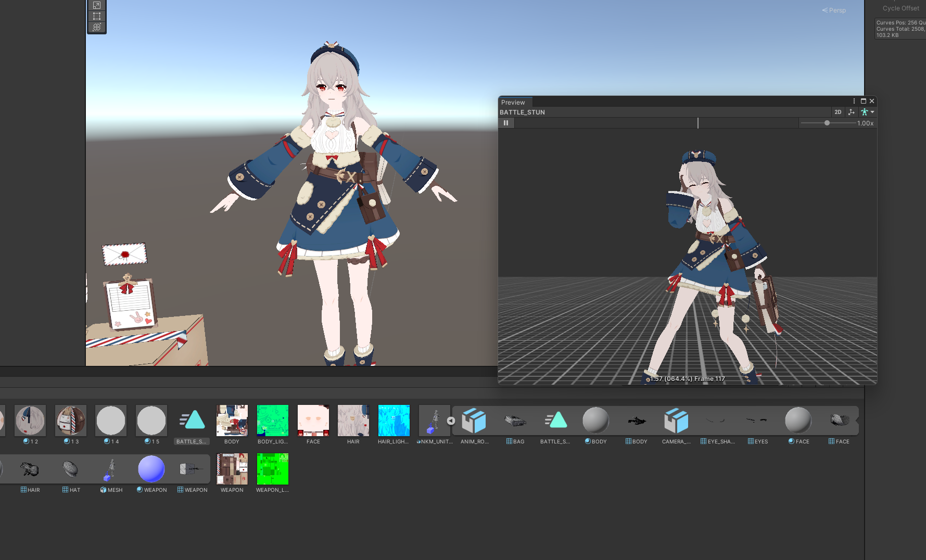Click the Cycle Offset label in the Inspector

pos(900,8)
